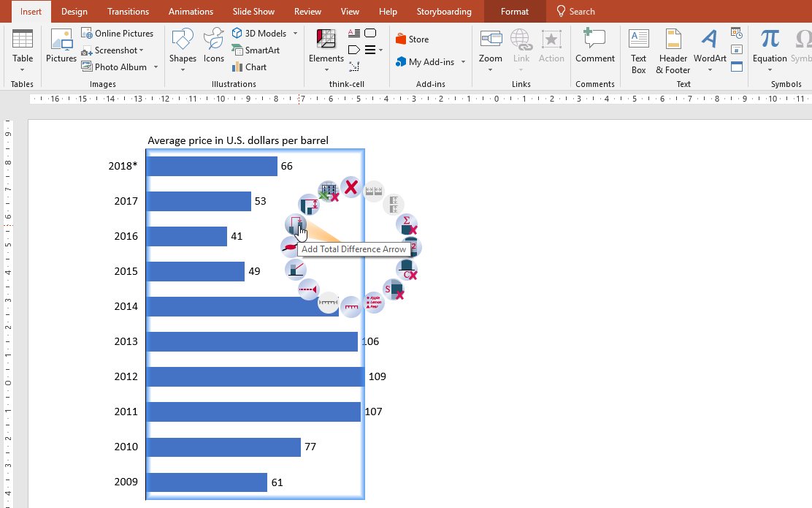
Task: Click the level difference arrow icon with stepped bars
Action: [309, 205]
